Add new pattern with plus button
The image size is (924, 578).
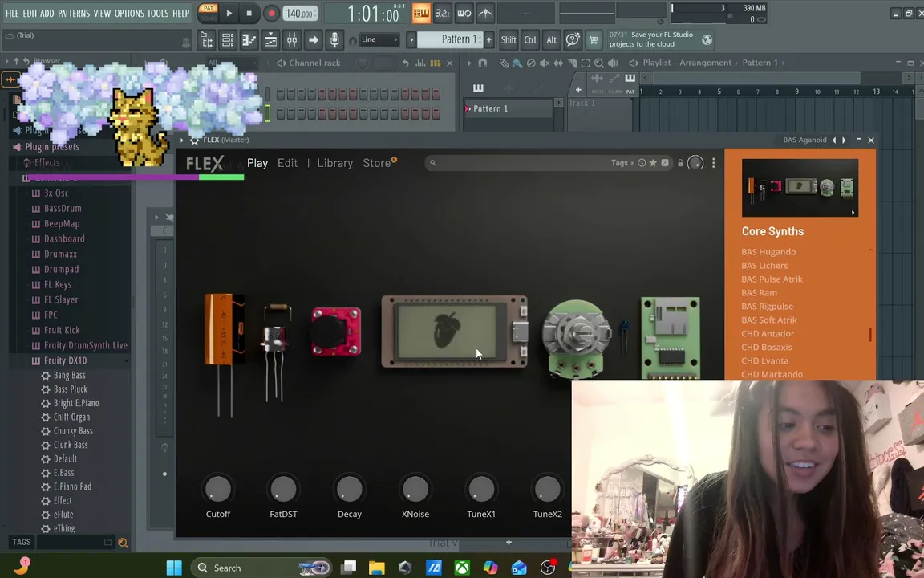click(x=488, y=39)
